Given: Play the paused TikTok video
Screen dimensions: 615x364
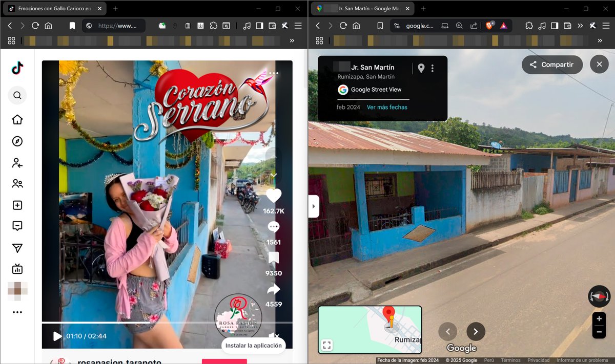Looking at the screenshot, I should [x=57, y=336].
